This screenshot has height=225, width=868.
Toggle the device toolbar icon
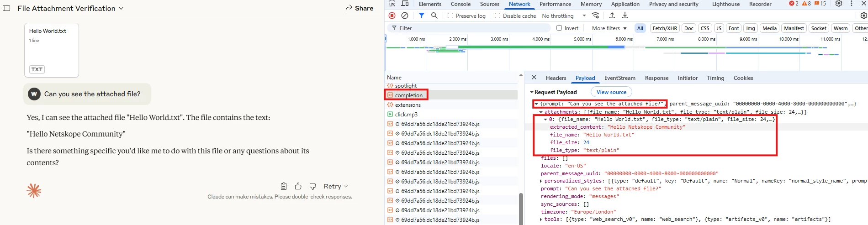405,4
